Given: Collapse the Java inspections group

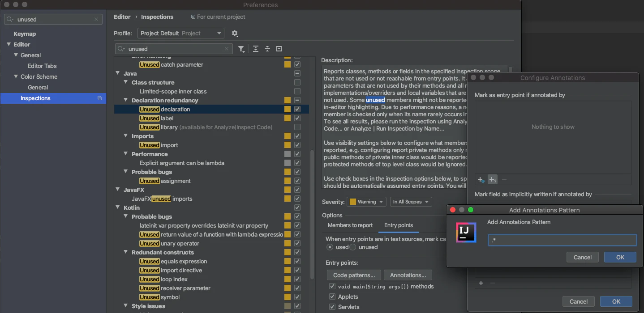Looking at the screenshot, I should point(118,73).
